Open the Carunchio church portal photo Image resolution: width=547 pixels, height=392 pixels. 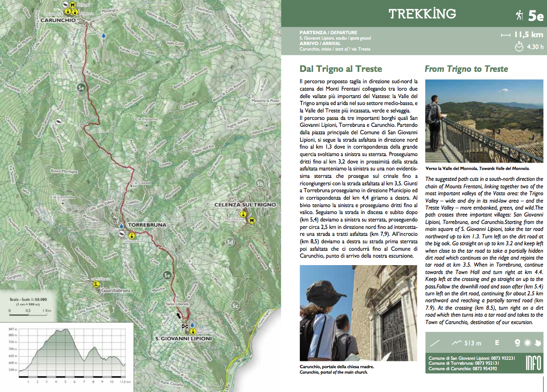358,313
